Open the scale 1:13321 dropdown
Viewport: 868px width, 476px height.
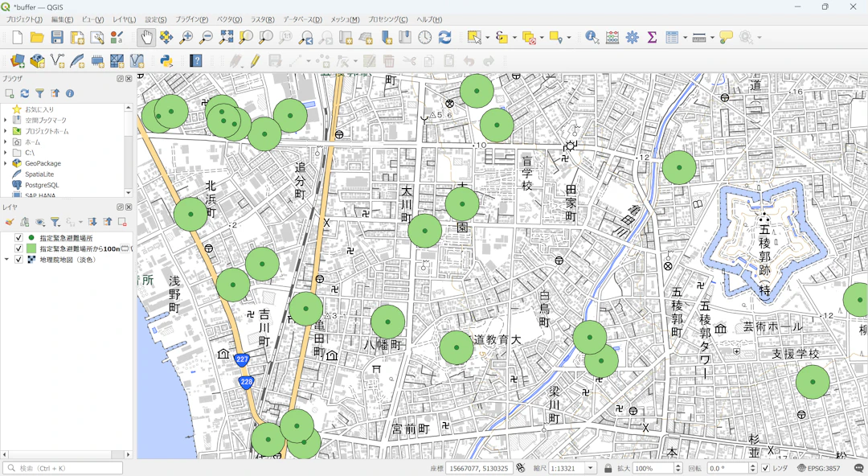pos(590,468)
